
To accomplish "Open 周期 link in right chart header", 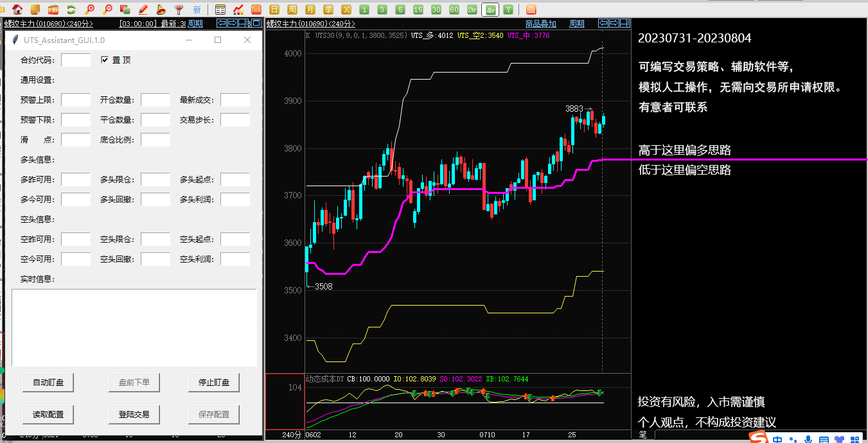I will (577, 24).
